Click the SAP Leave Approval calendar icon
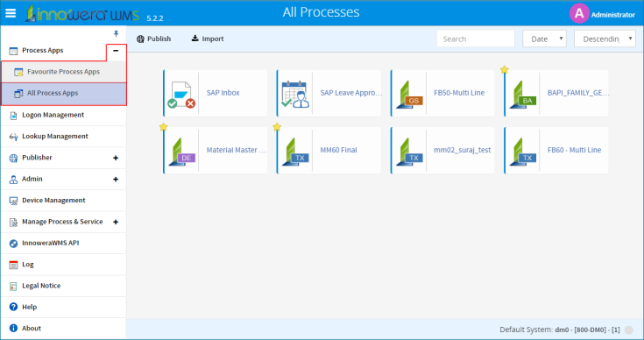 295,94
